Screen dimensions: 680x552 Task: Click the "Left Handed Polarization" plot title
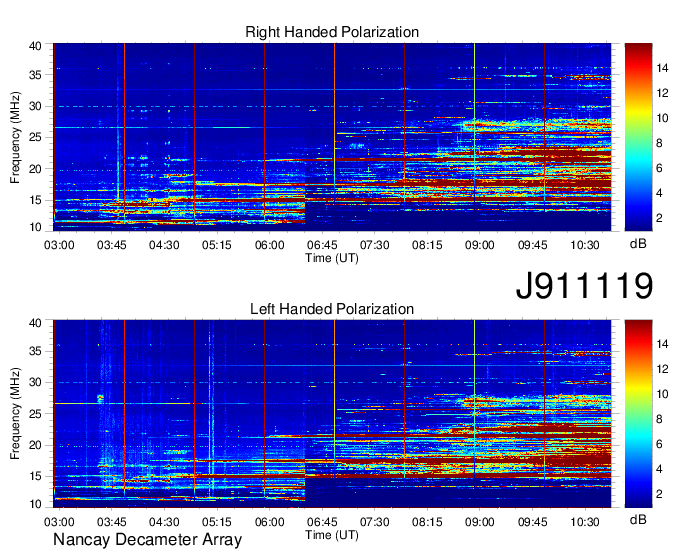332,309
